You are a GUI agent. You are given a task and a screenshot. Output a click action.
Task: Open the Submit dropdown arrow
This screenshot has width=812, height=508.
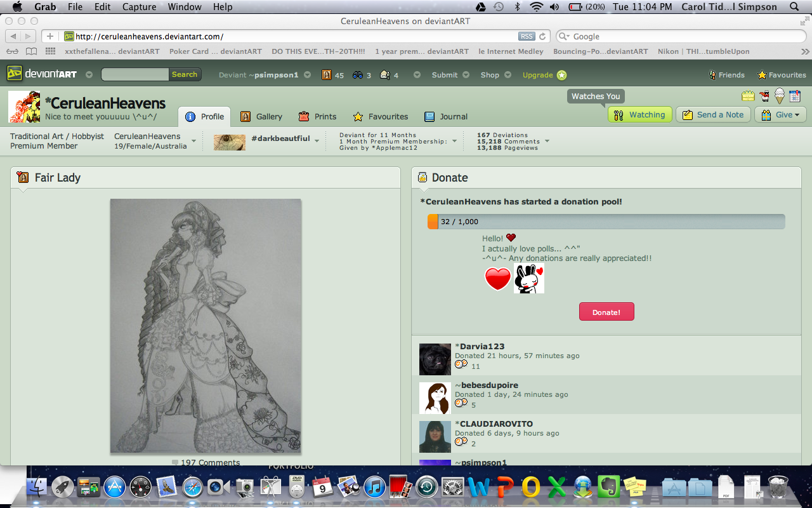(466, 75)
